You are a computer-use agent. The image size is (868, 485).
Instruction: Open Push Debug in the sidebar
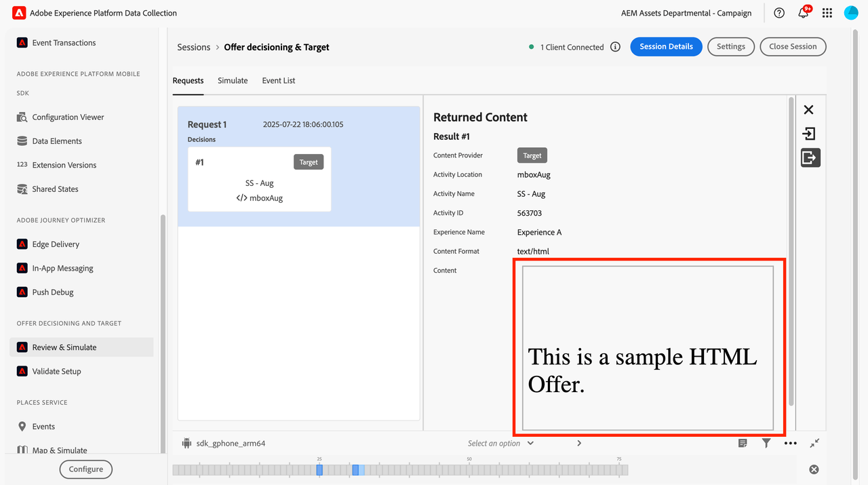click(53, 292)
